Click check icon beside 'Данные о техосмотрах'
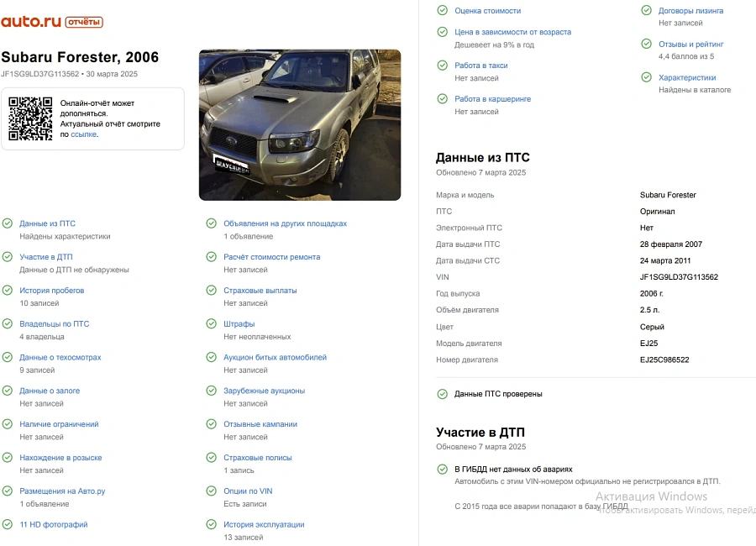This screenshot has height=546, width=756. 8,357
